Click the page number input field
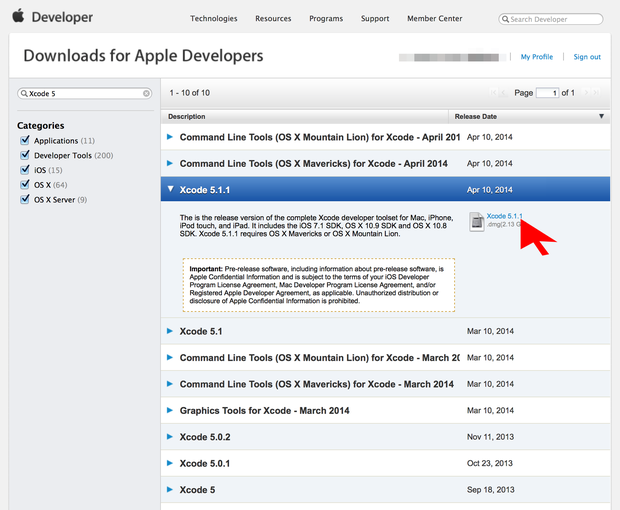 pyautogui.click(x=547, y=93)
